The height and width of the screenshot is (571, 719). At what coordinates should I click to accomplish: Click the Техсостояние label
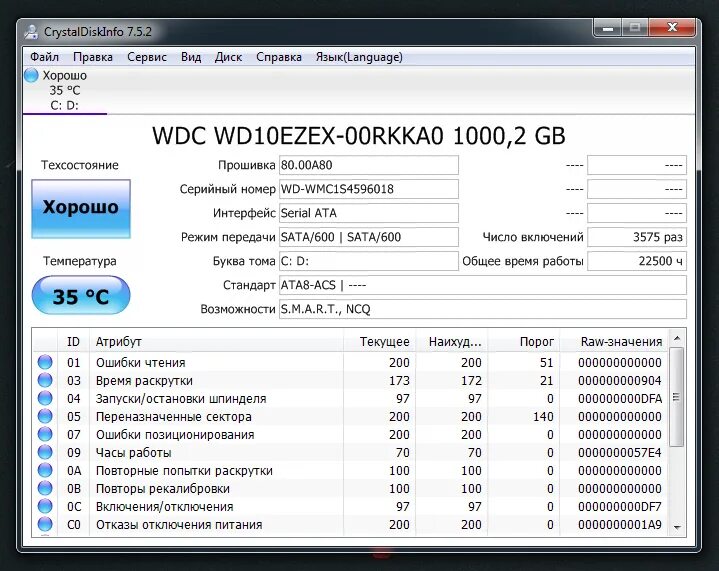coord(80,165)
